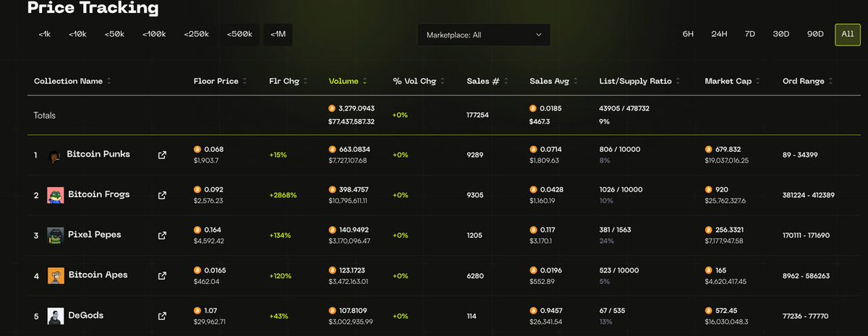Sort by List/Supply Ratio column

coord(640,82)
